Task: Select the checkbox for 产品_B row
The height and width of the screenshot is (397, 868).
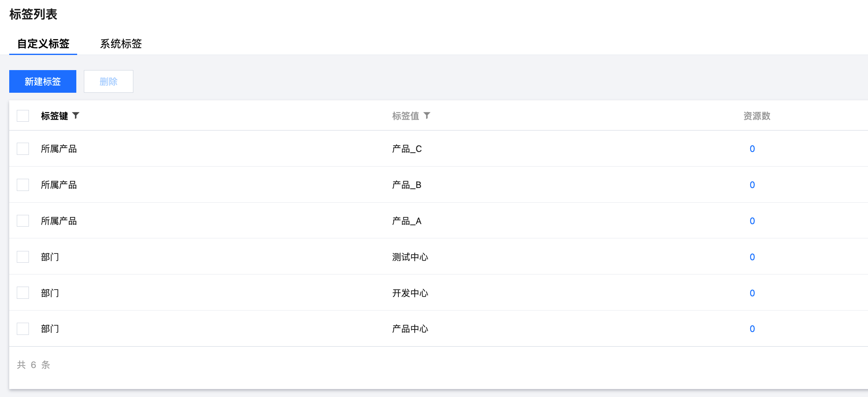Action: point(23,185)
